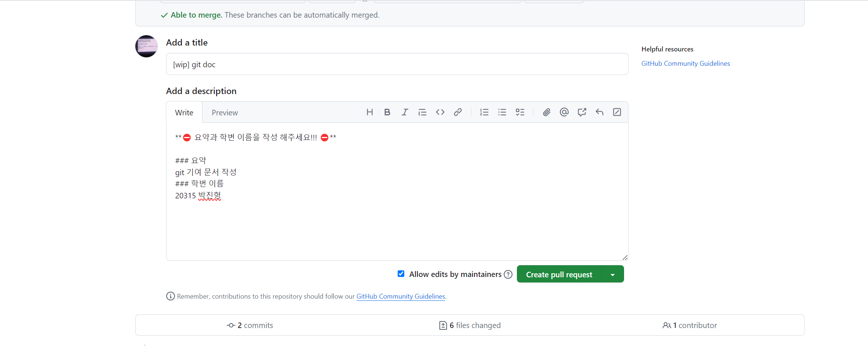Apply italic formatting in editor
868x346 pixels.
coord(405,112)
